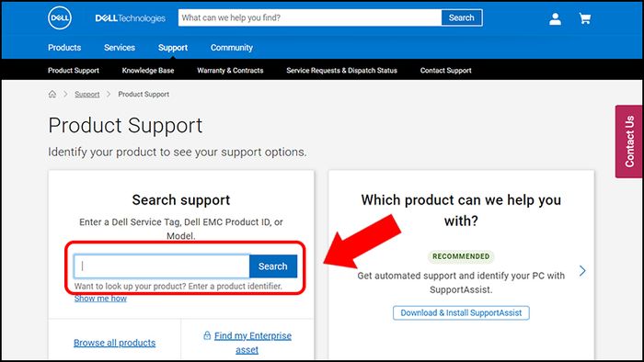The height and width of the screenshot is (362, 644).
Task: Open the Dell Technologies logo link
Action: click(x=131, y=18)
